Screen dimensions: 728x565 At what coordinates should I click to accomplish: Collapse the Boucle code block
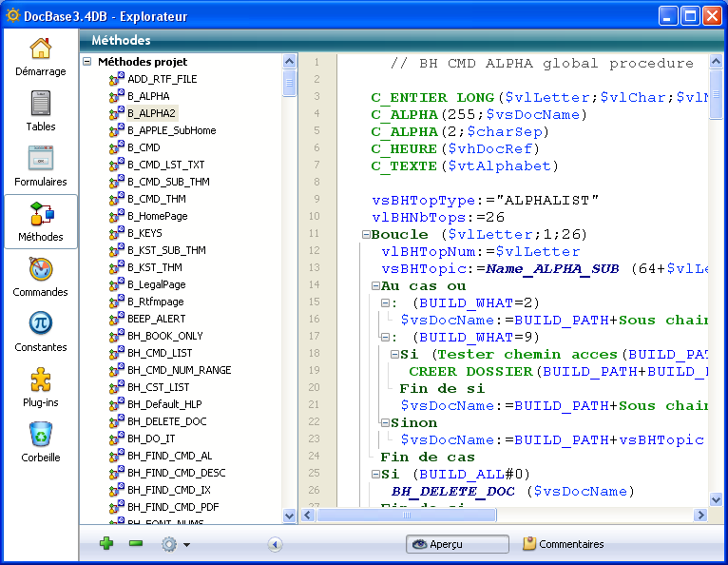366,235
